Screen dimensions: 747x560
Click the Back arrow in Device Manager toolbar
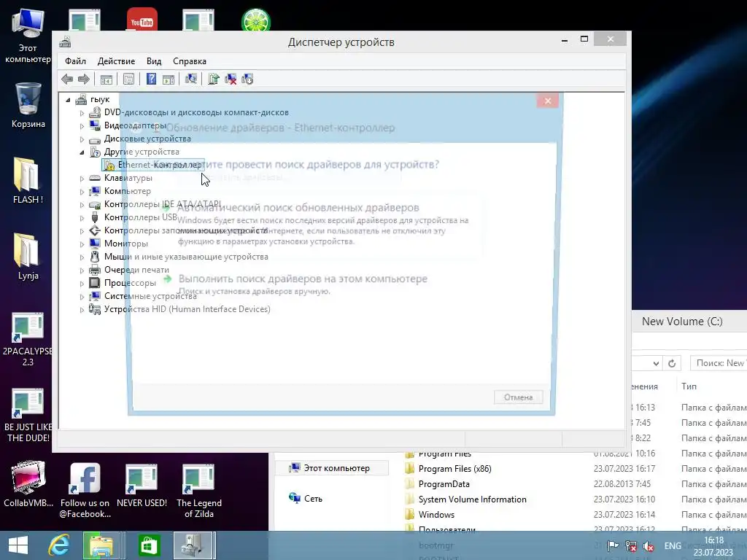pyautogui.click(x=67, y=79)
